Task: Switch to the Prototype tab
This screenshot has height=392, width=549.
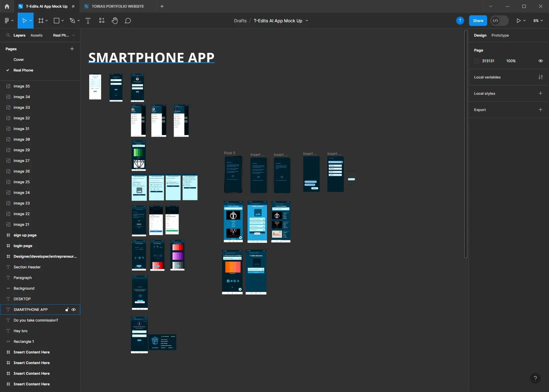Action: (x=500, y=35)
